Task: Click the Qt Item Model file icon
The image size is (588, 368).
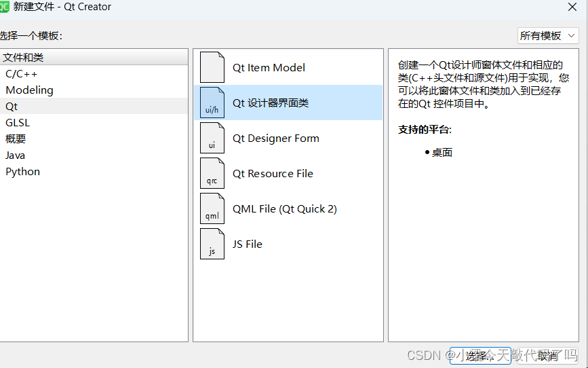Action: pyautogui.click(x=212, y=67)
